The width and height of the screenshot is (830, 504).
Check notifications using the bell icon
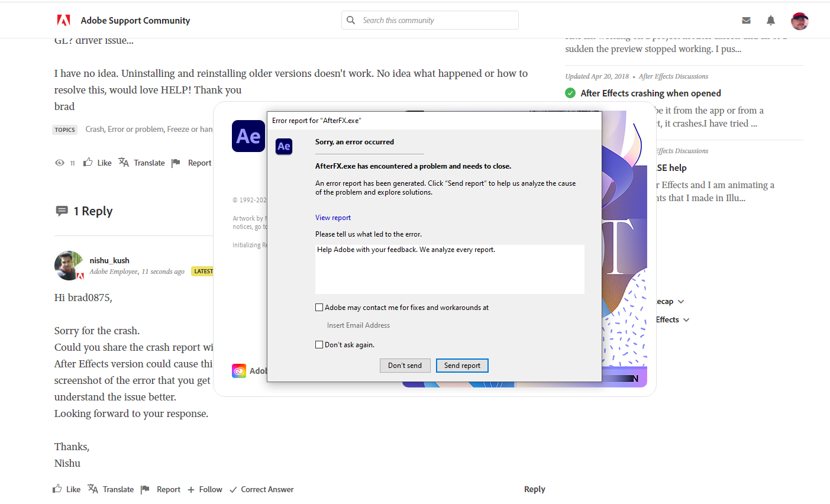[770, 20]
